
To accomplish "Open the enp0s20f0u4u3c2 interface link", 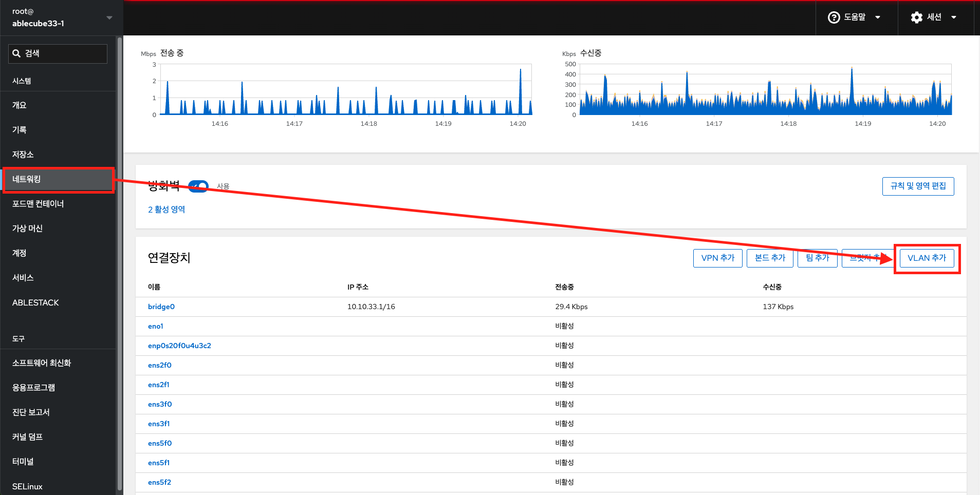I will coord(179,346).
